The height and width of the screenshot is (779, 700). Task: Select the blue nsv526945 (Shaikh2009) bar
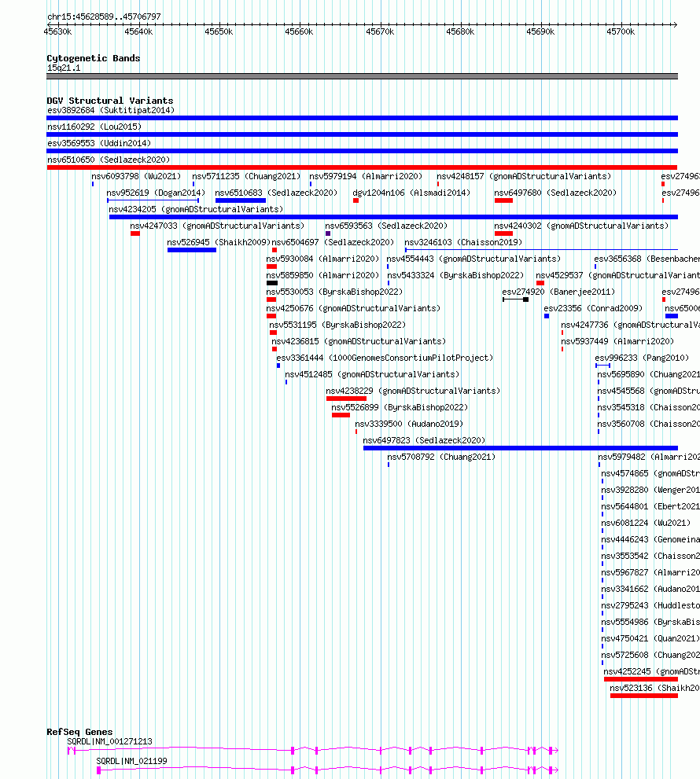[192, 250]
